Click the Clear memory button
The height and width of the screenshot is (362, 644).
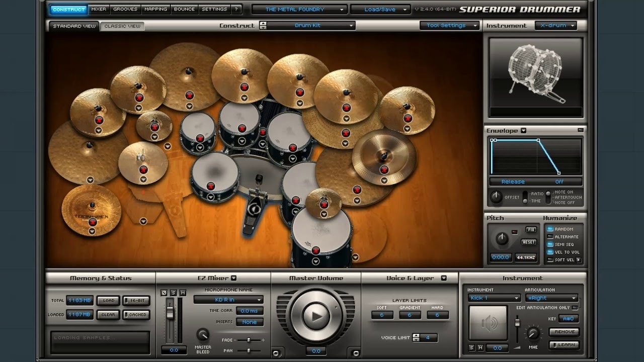(109, 314)
